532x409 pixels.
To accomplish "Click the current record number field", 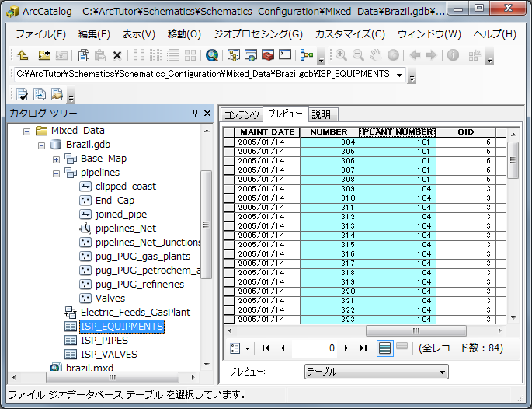I will pos(315,348).
